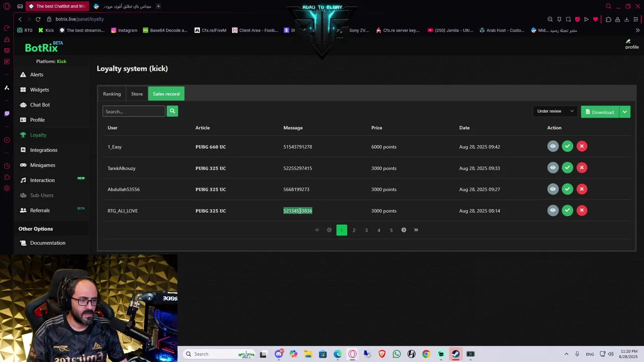Image resolution: width=644 pixels, height=362 pixels.
Task: Go to page 4 of sales records
Action: coord(379,230)
